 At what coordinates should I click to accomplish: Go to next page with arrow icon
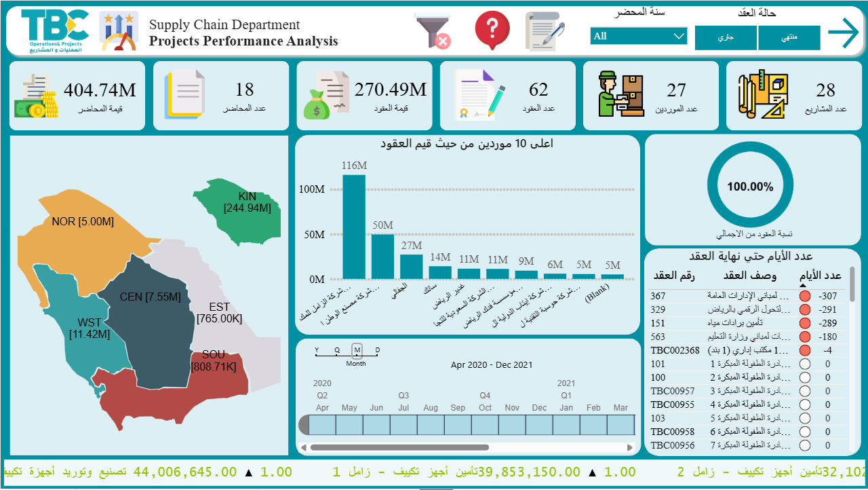tap(843, 33)
